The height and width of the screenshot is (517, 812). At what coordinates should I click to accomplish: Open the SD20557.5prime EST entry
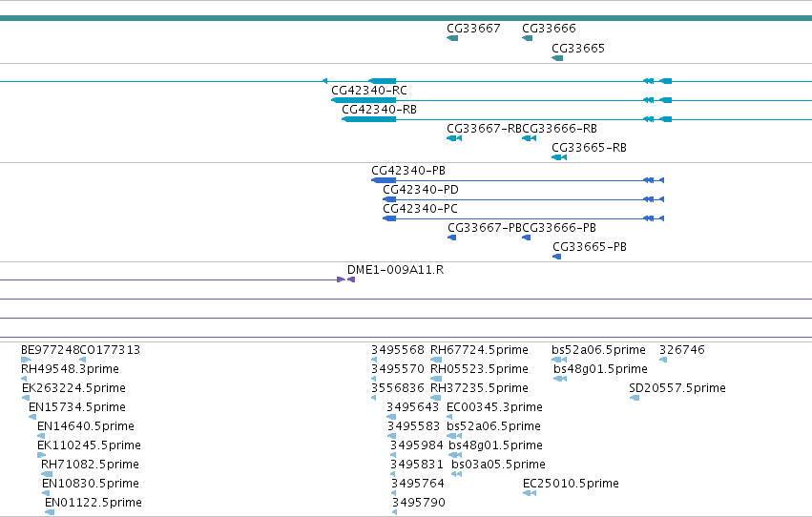pyautogui.click(x=677, y=388)
